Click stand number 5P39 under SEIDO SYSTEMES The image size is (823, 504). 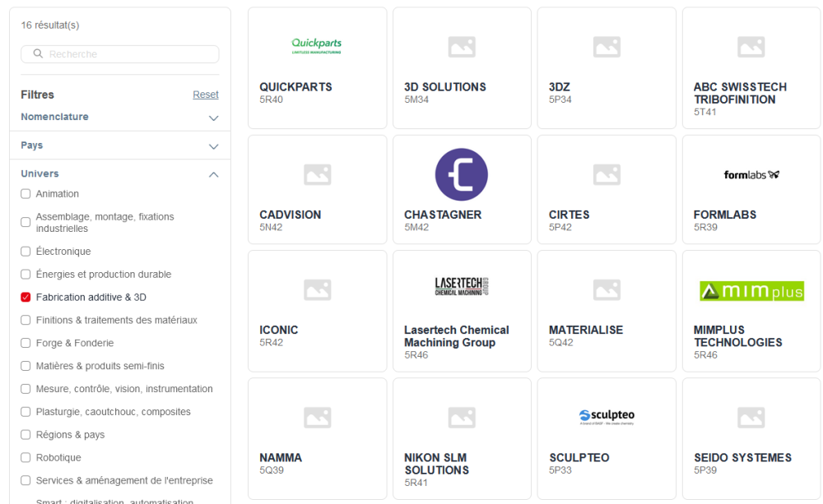705,470
